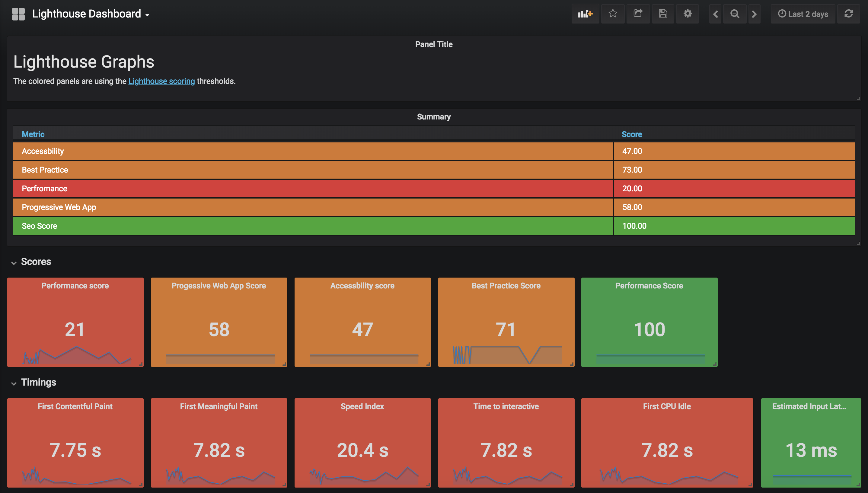
Task: Click the refresh dashboard icon
Action: pos(848,14)
